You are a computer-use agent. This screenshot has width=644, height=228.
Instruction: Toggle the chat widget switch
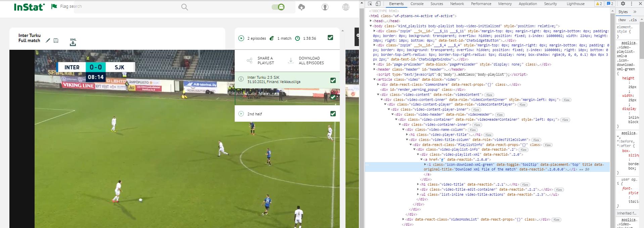point(278,7)
